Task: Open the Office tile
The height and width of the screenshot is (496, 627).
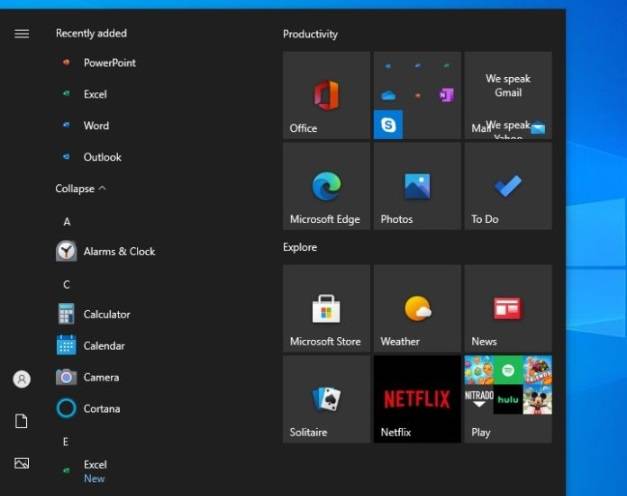Action: click(x=326, y=95)
